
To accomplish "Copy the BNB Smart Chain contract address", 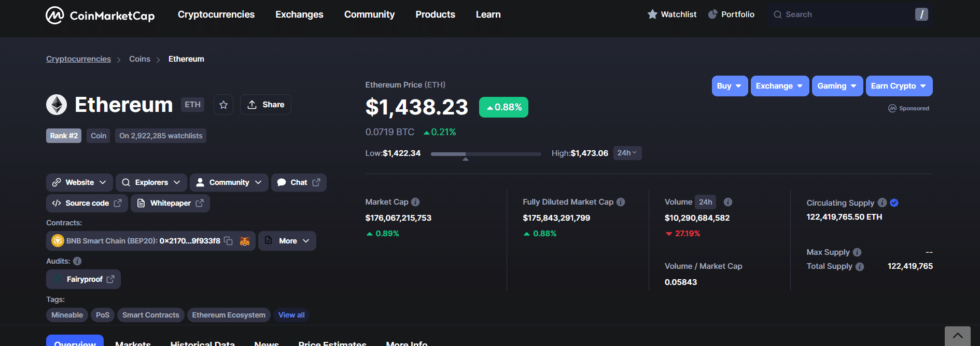I will pos(228,241).
